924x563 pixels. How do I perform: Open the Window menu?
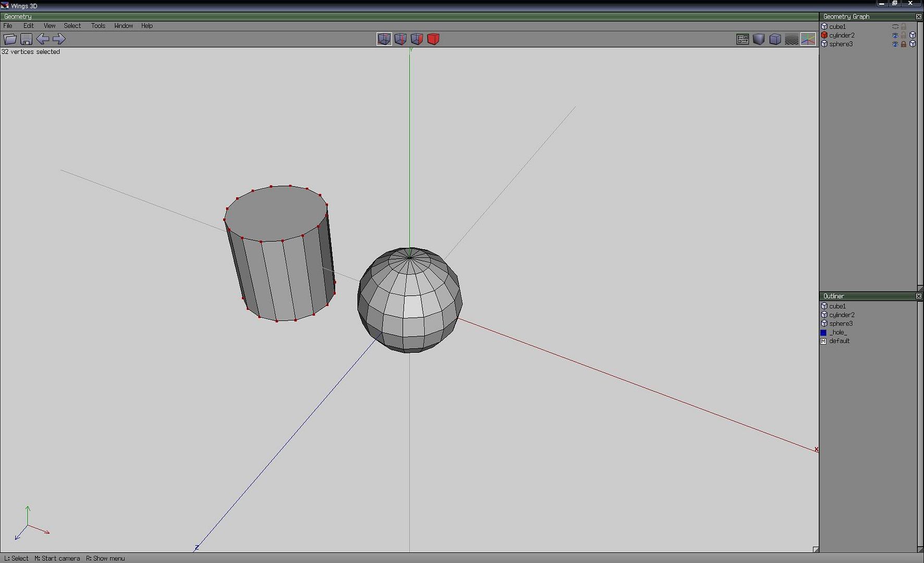pyautogui.click(x=124, y=26)
